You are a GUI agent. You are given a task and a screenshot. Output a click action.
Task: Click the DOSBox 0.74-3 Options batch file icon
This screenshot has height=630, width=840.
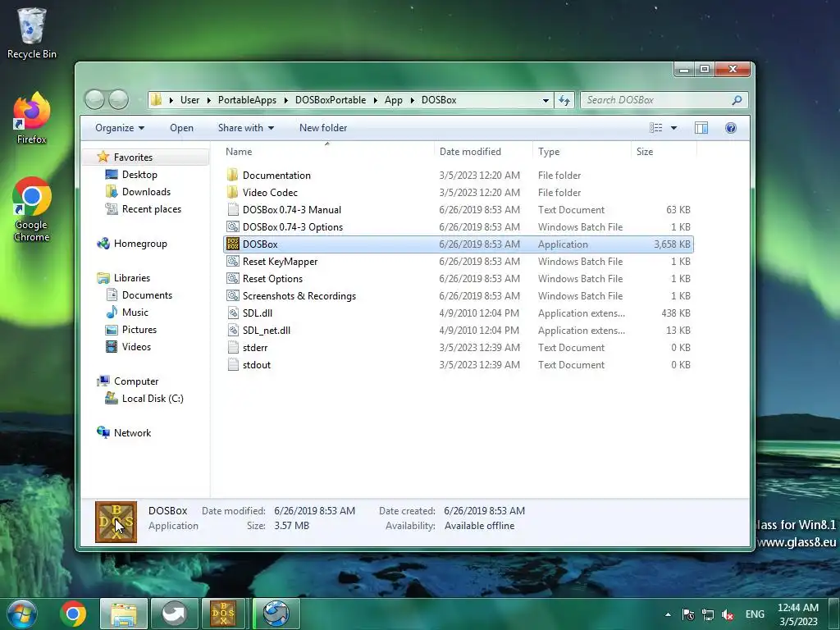[232, 227]
